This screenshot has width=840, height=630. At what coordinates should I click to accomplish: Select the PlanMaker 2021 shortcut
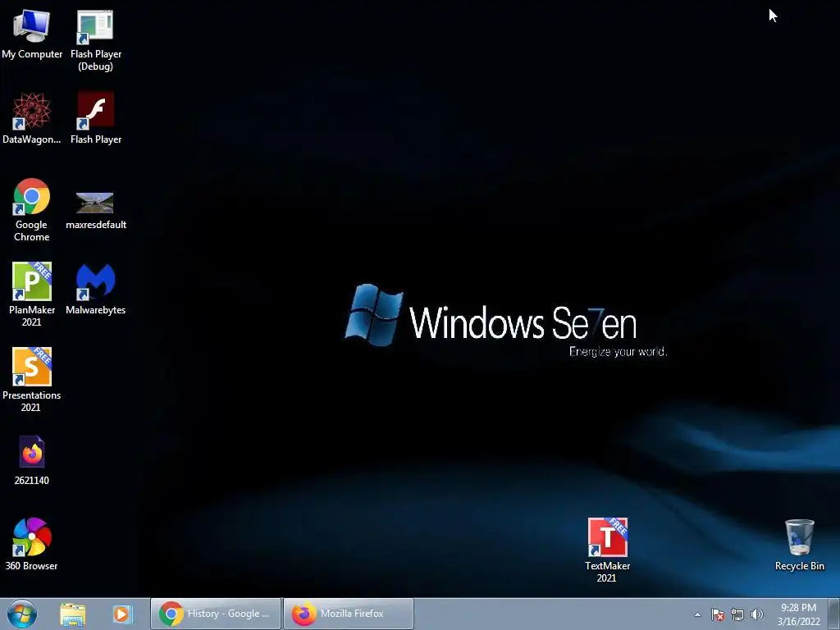(32, 294)
